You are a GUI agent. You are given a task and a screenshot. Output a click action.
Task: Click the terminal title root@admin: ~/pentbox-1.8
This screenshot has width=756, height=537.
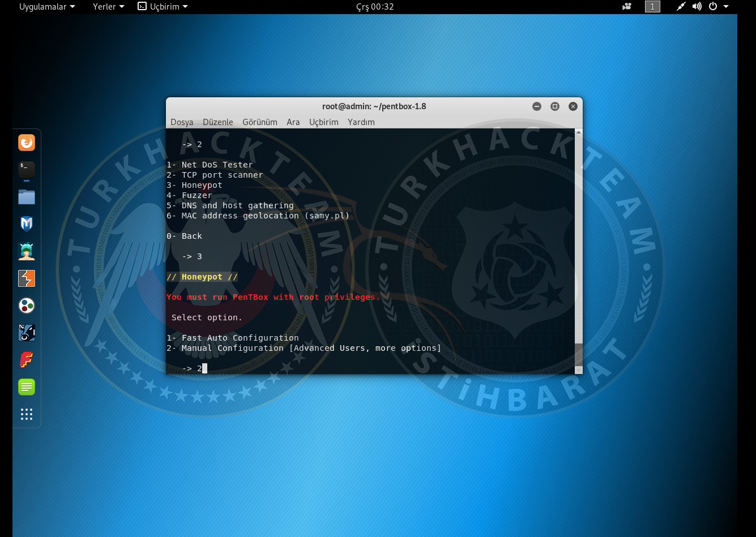(x=374, y=106)
